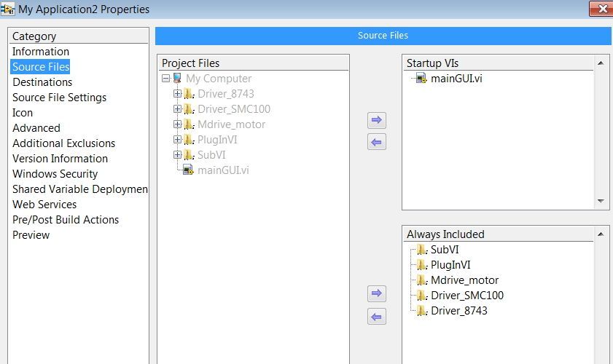Select the PlugInVI name in Always Included

click(x=450, y=265)
